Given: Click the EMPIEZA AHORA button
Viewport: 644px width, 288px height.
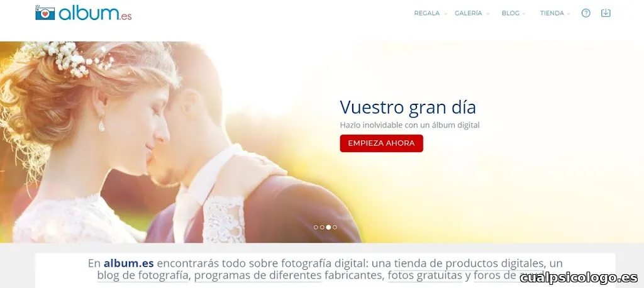Looking at the screenshot, I should point(382,143).
